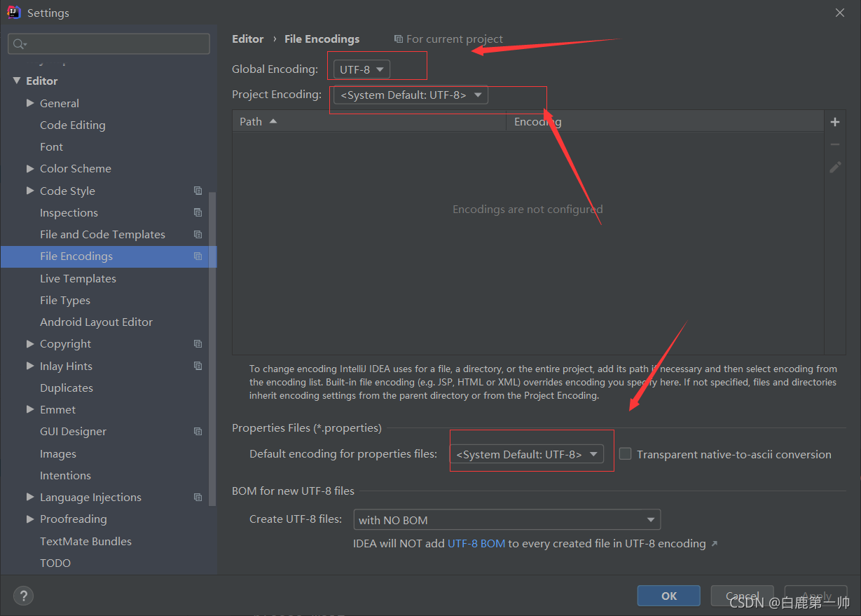
Task: Open the Project Encoding dropdown
Action: [411, 95]
